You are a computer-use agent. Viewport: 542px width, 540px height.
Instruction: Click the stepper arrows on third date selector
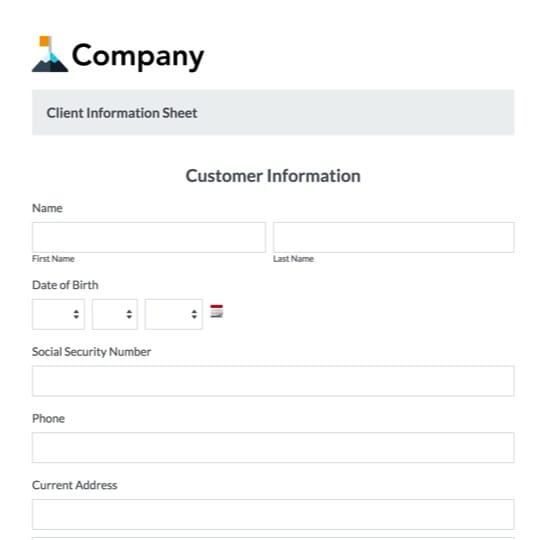coord(194,314)
